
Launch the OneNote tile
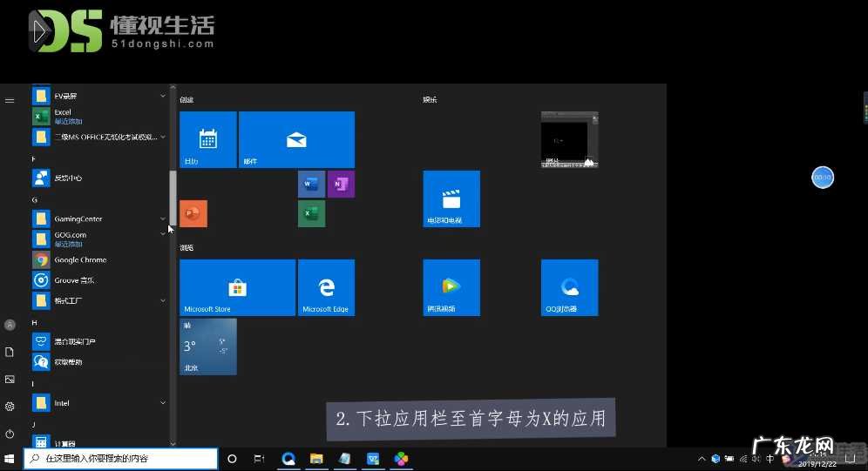point(341,184)
